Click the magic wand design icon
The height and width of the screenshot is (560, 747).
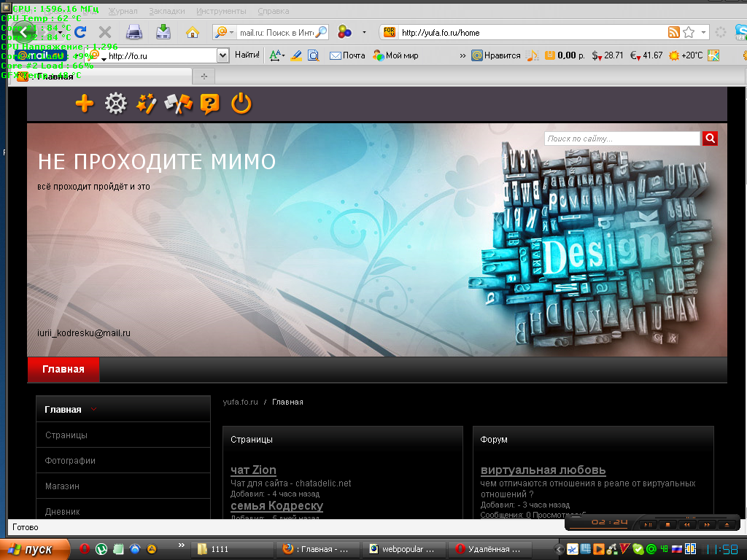click(147, 104)
